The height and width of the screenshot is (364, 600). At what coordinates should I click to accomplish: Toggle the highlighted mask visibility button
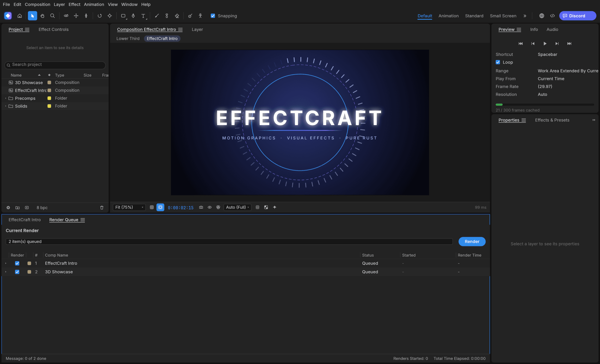point(160,207)
